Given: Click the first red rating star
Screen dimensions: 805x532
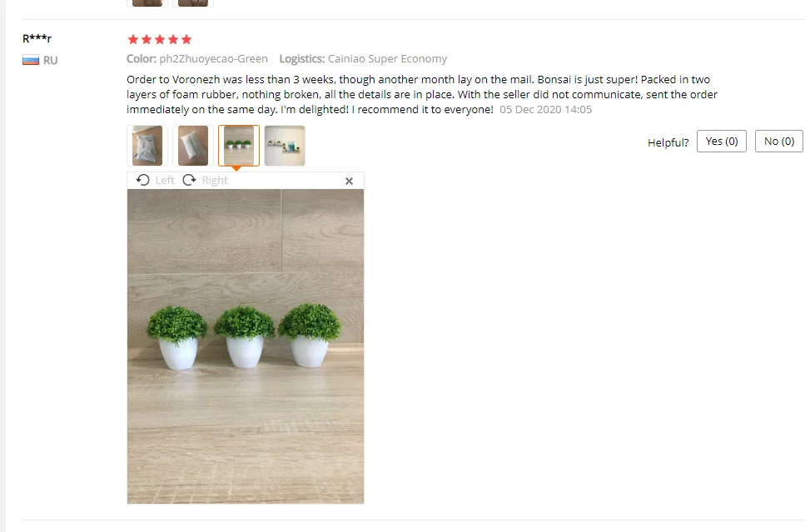Looking at the screenshot, I should [x=133, y=39].
